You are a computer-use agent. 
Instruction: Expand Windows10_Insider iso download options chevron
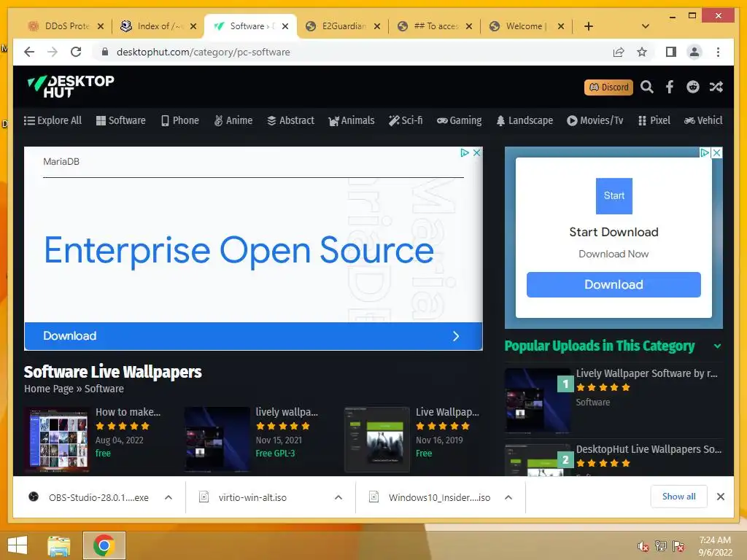pyautogui.click(x=508, y=497)
